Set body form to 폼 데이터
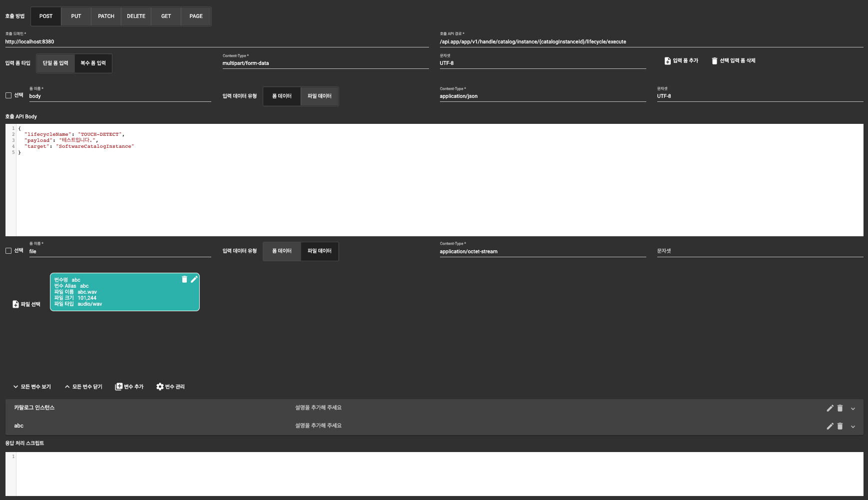Screen dimensions: 868x500 pyautogui.click(x=282, y=96)
